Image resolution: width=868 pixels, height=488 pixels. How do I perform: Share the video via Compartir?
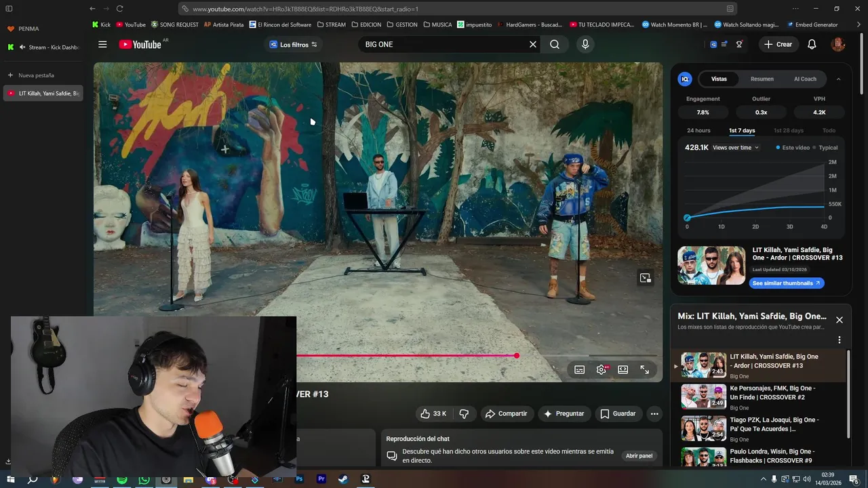click(506, 413)
